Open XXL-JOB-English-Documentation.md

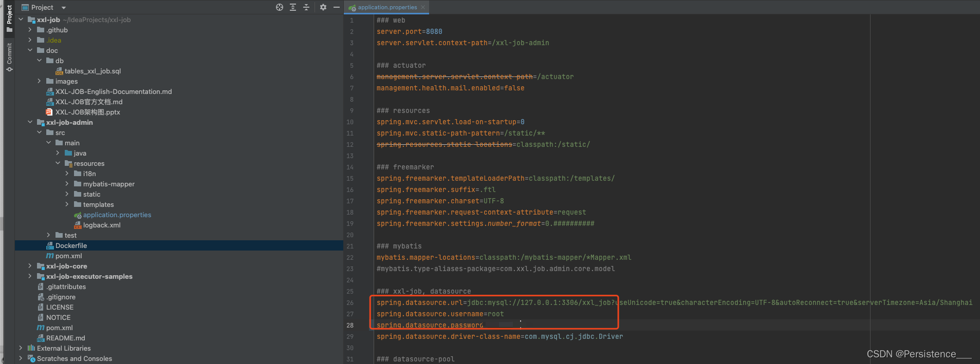click(x=114, y=91)
